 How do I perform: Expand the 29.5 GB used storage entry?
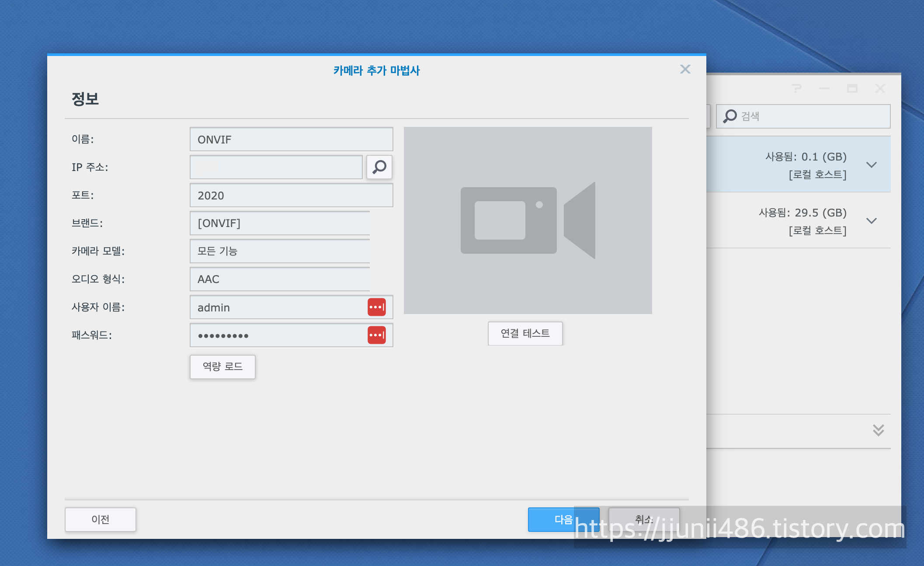[871, 221]
